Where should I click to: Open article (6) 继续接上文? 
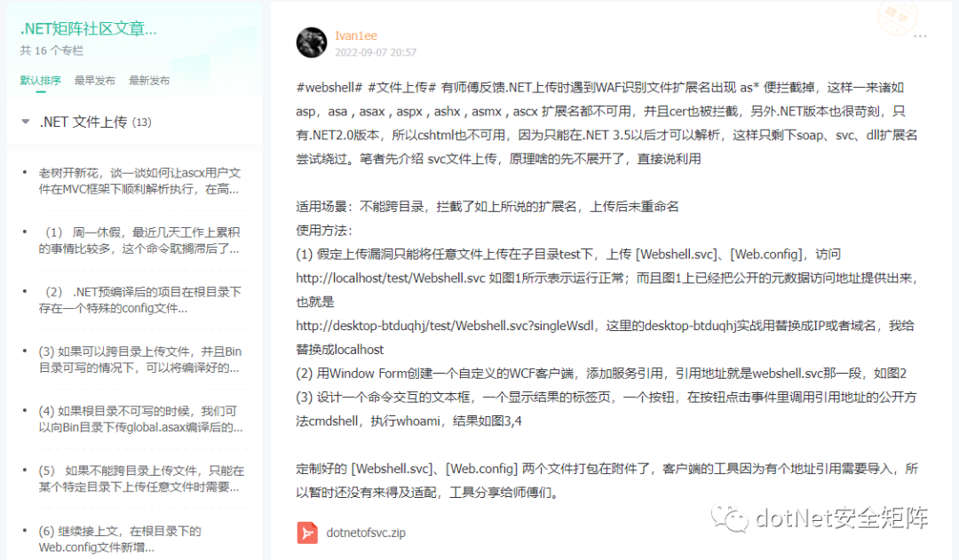[120, 539]
